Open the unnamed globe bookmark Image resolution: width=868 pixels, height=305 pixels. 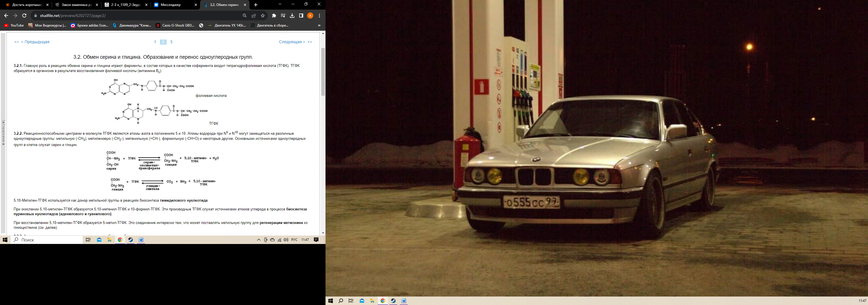201,25
